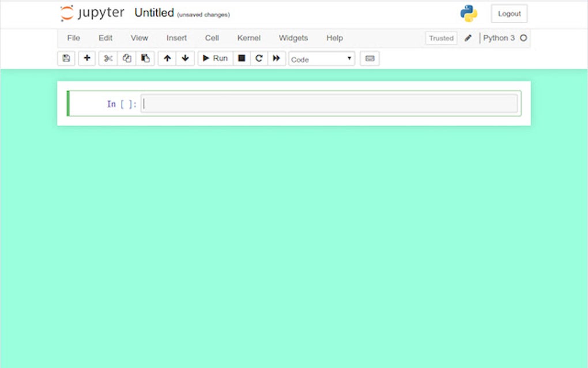588x368 pixels.
Task: Rename notebook by clicking Untitled title
Action: click(153, 12)
